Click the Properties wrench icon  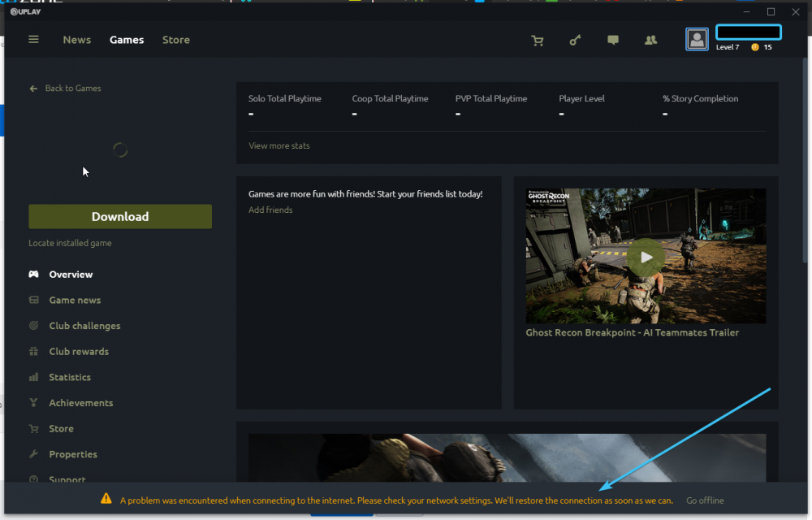pyautogui.click(x=33, y=453)
